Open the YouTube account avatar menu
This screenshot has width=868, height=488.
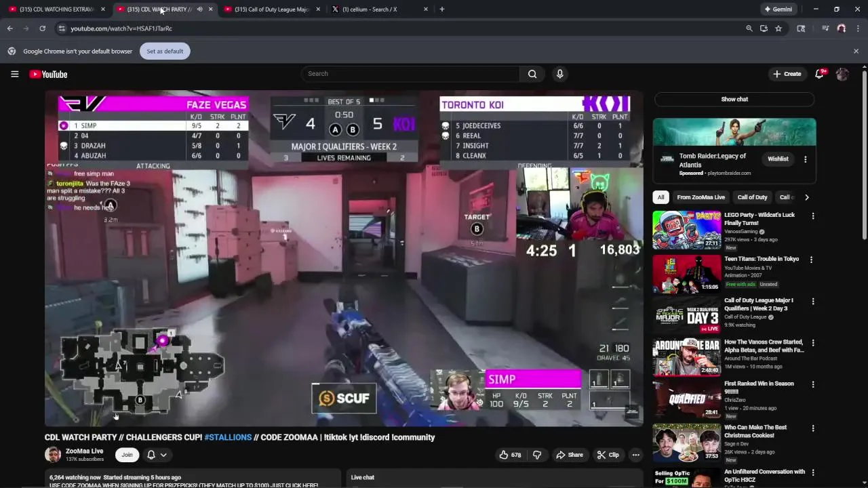[x=842, y=74]
